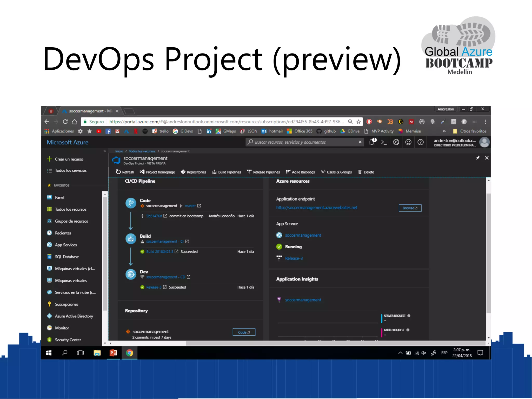The height and width of the screenshot is (399, 532).
Task: Open the notifications bell icon
Action: point(372,142)
